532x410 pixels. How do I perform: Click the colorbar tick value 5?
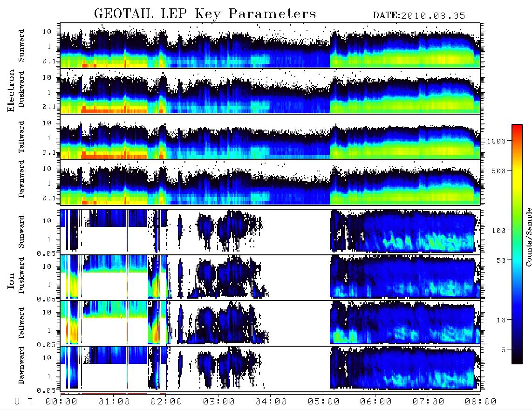[504, 349]
